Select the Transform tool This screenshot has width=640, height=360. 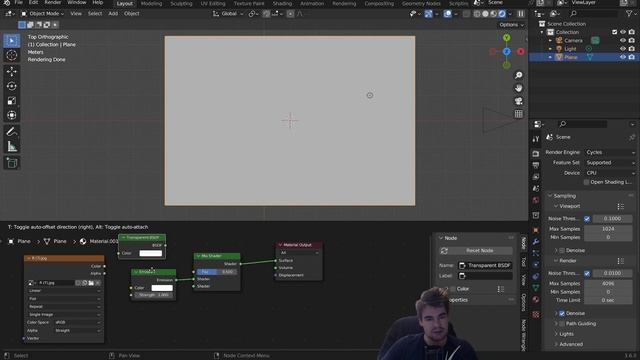(12, 116)
